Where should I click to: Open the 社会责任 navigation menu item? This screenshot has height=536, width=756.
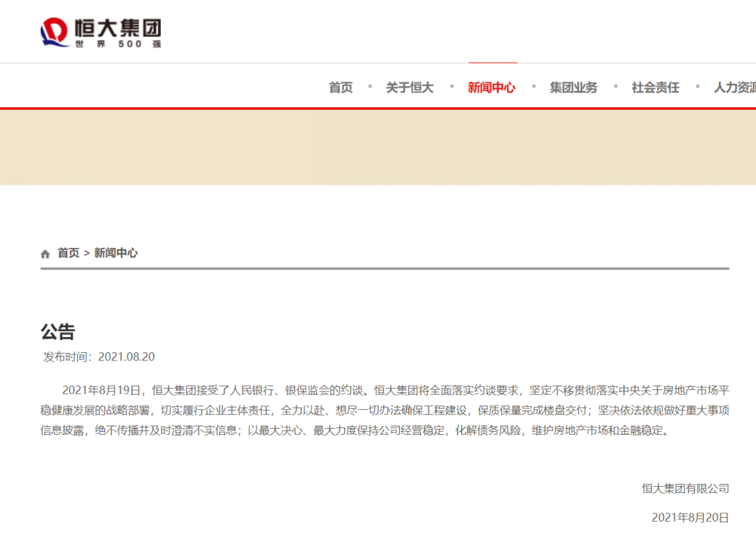[x=654, y=87]
